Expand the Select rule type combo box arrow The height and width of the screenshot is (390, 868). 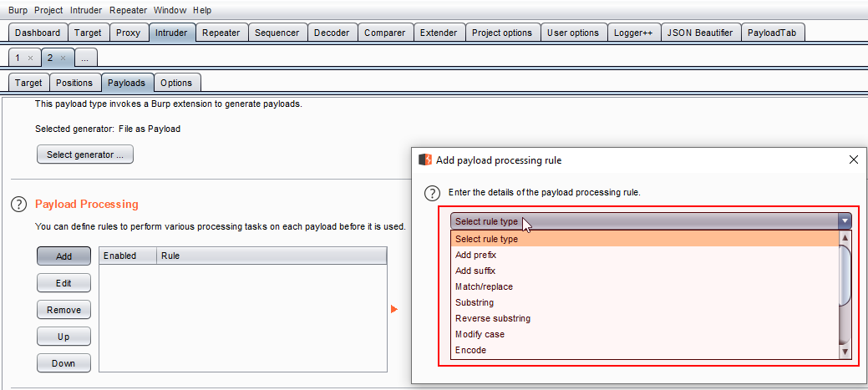click(845, 221)
